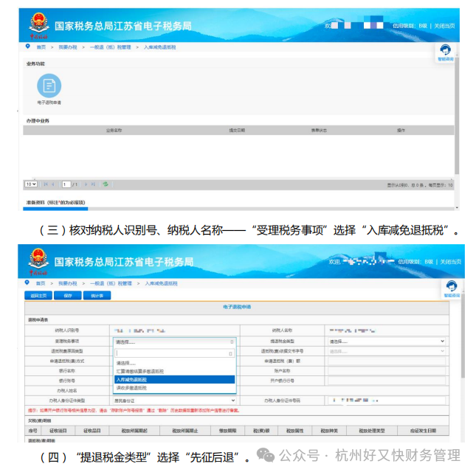Viewport: 476px width, 475px height.
Task: Click 我要办税 breadcrumb in top screenshot
Action: tap(68, 47)
